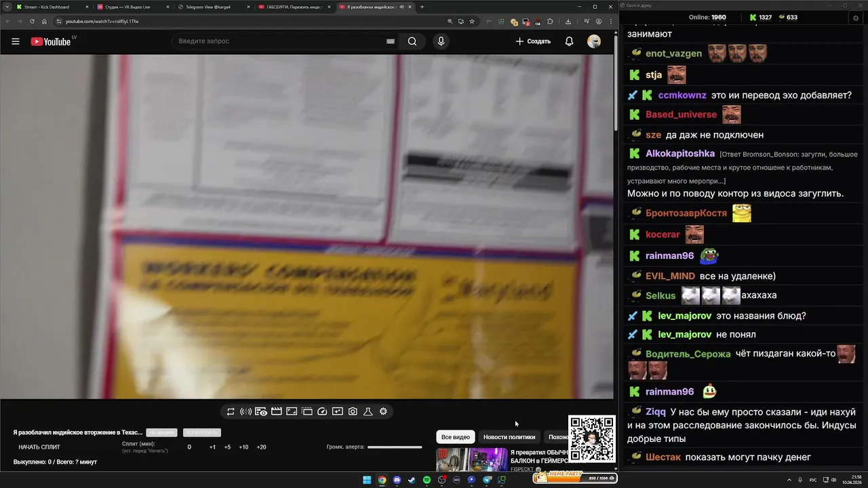Click the Создать button
The image size is (868, 488).
533,41
